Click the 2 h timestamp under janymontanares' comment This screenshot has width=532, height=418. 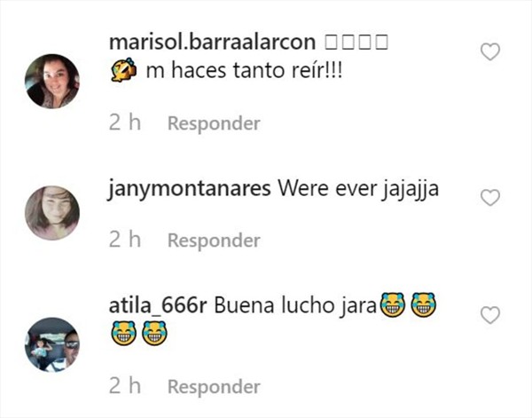[125, 240]
